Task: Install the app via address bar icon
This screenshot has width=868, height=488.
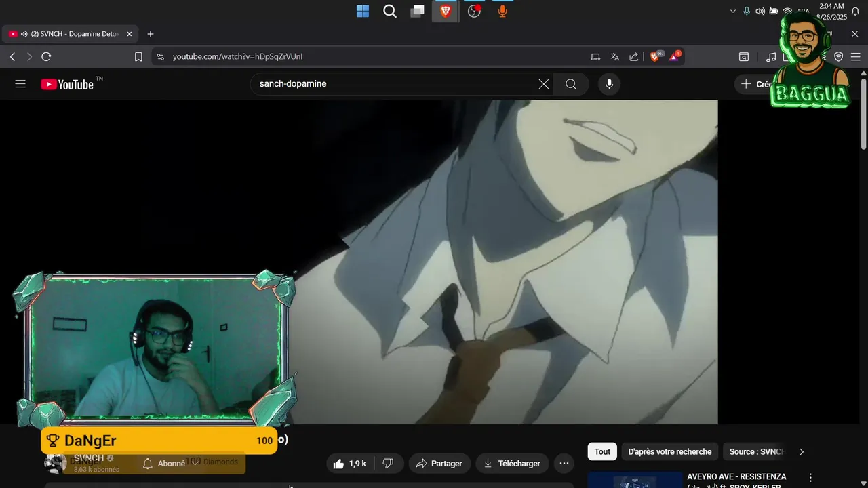Action: tap(595, 57)
